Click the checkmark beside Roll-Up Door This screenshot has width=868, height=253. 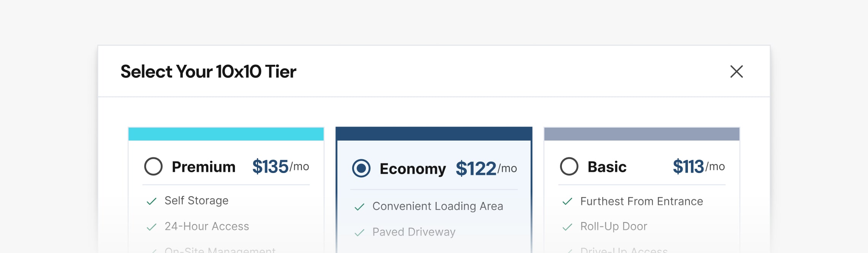pos(567,227)
